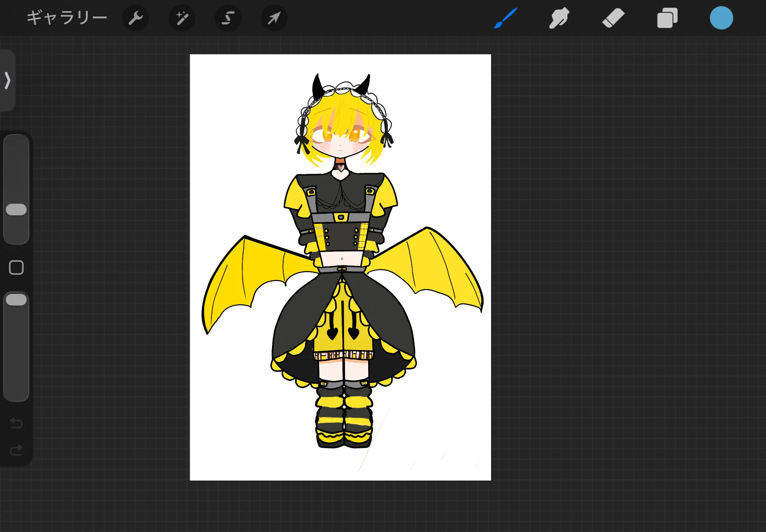
Task: Expand the side panel chevron tab
Action: click(x=7, y=80)
